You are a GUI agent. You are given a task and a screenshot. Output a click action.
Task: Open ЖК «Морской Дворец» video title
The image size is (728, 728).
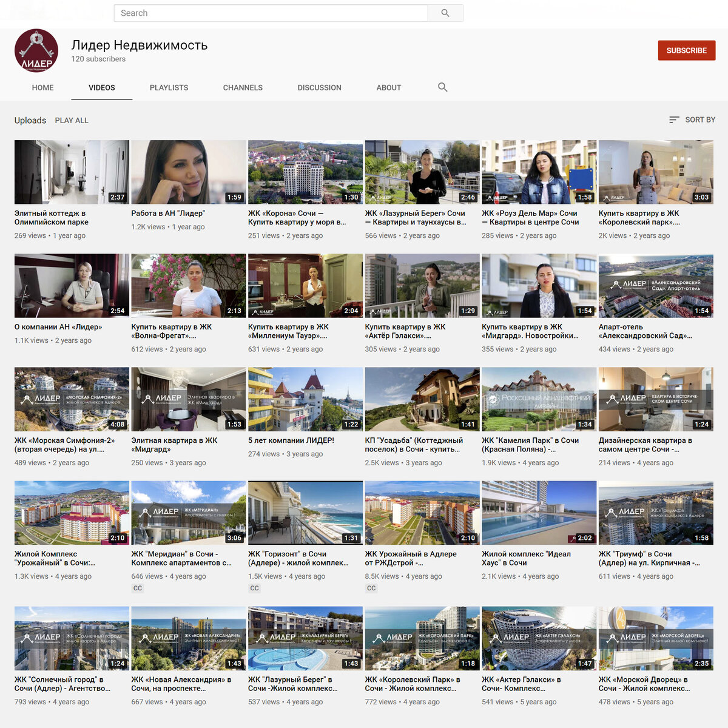point(644,684)
